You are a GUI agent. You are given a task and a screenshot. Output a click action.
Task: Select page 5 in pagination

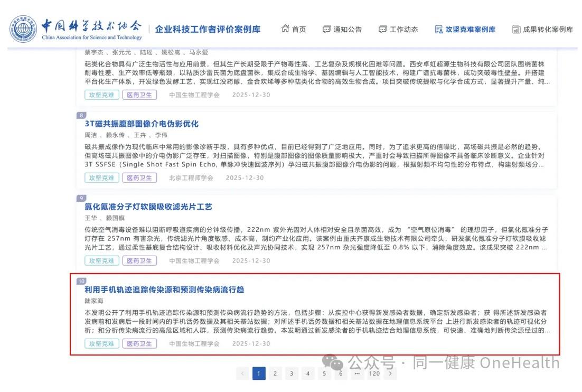pos(324,374)
